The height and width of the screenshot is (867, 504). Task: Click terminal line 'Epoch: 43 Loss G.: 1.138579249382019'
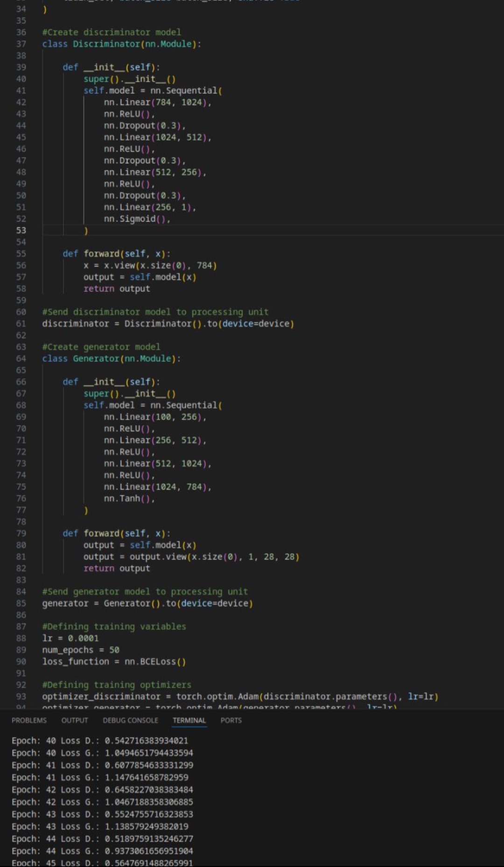coord(100,826)
